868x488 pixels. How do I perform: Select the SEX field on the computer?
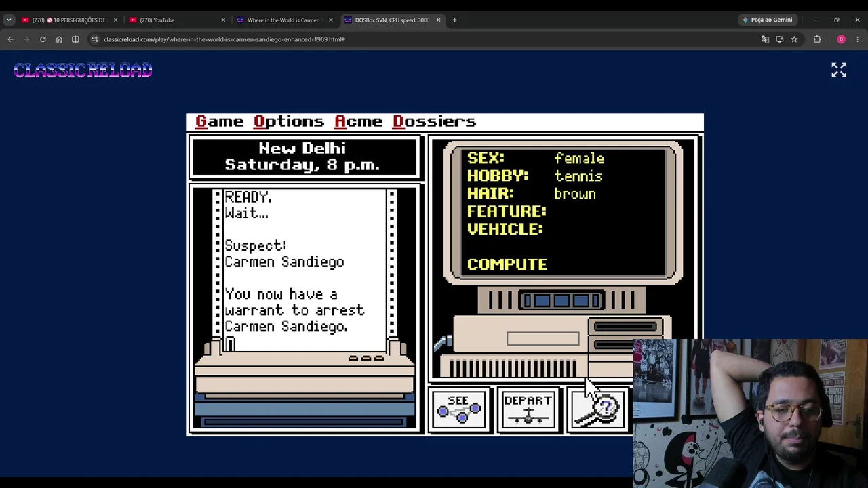(x=486, y=159)
